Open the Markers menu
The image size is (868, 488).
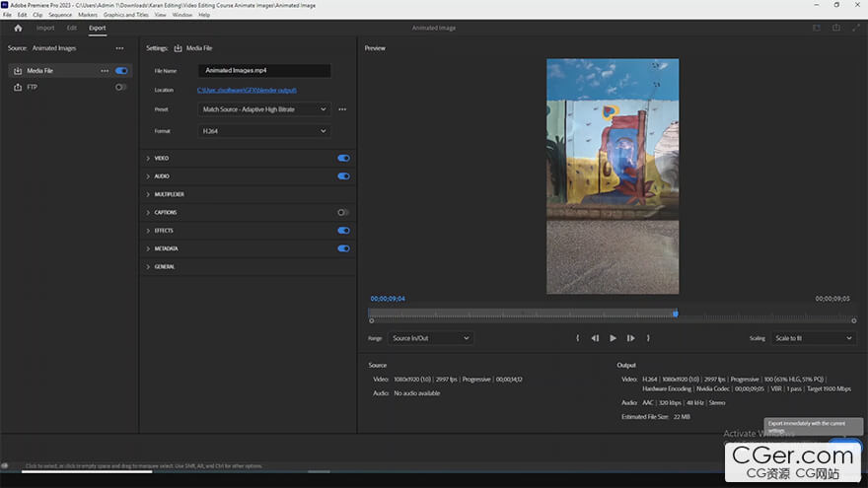88,15
